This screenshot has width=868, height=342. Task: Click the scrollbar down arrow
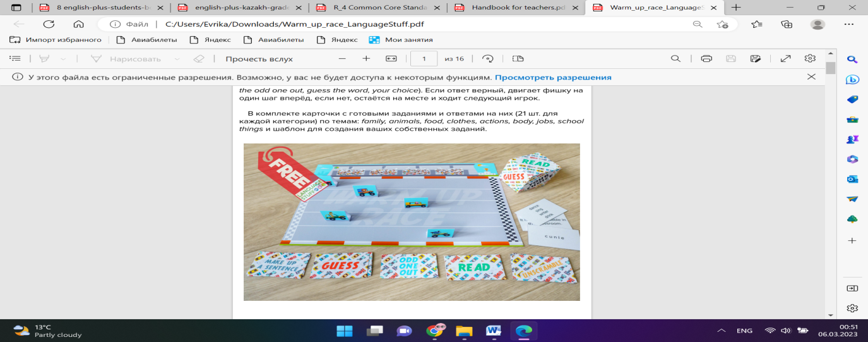click(x=830, y=314)
